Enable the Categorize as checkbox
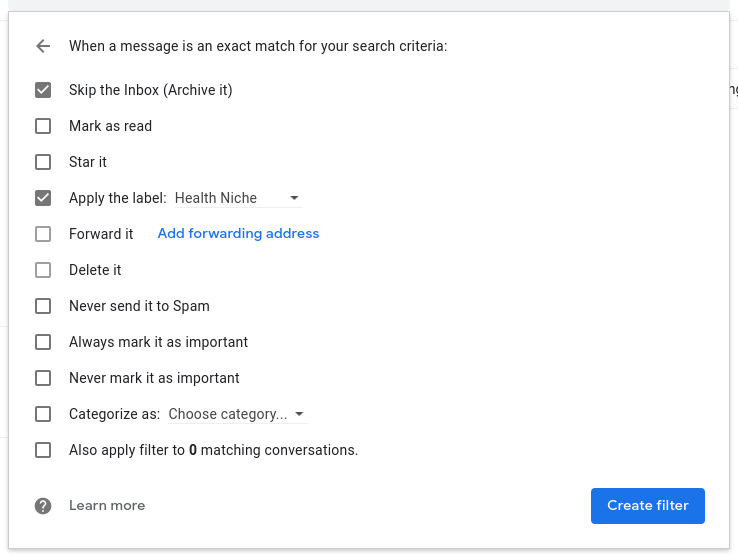Image resolution: width=738 pixels, height=556 pixels. tap(43, 414)
